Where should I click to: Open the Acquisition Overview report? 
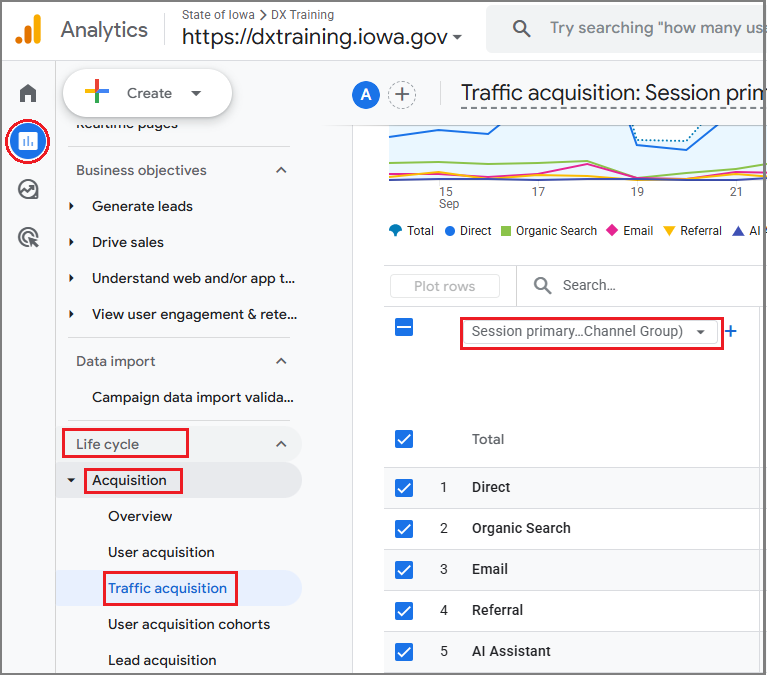[140, 516]
